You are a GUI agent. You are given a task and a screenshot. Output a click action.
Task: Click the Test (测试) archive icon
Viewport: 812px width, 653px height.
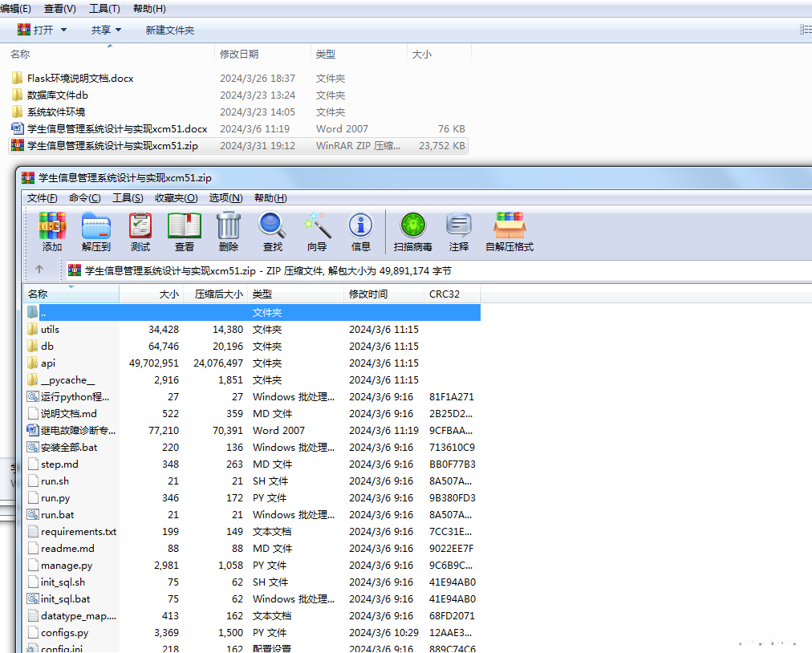click(140, 225)
